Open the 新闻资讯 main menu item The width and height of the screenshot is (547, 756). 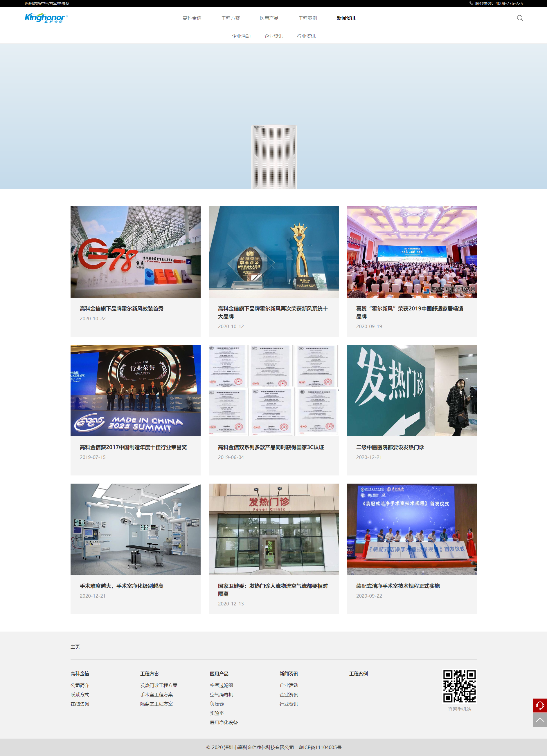tap(346, 18)
